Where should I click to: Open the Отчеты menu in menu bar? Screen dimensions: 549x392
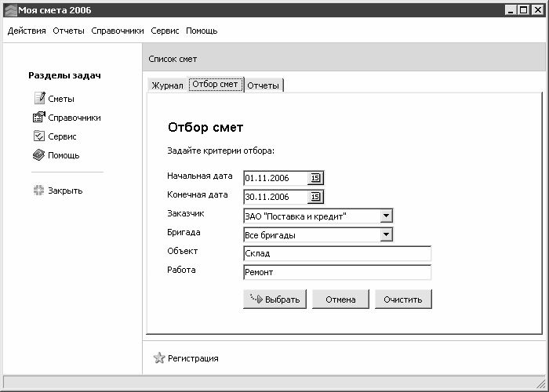coord(69,31)
